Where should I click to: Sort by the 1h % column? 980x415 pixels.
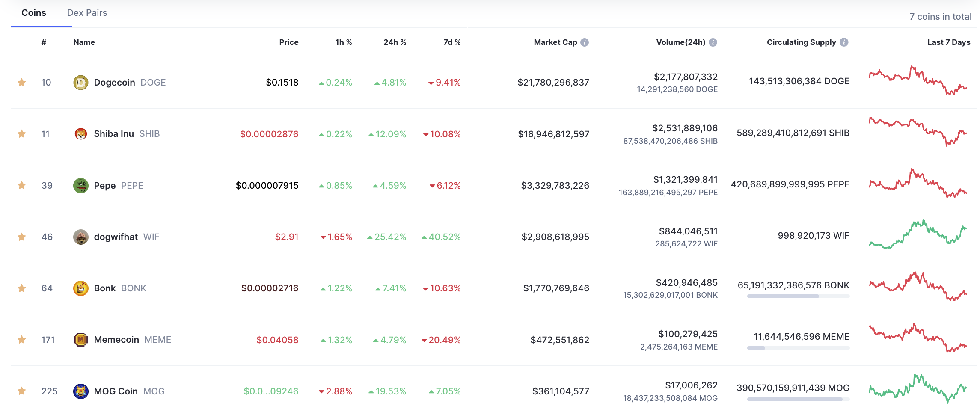click(344, 42)
